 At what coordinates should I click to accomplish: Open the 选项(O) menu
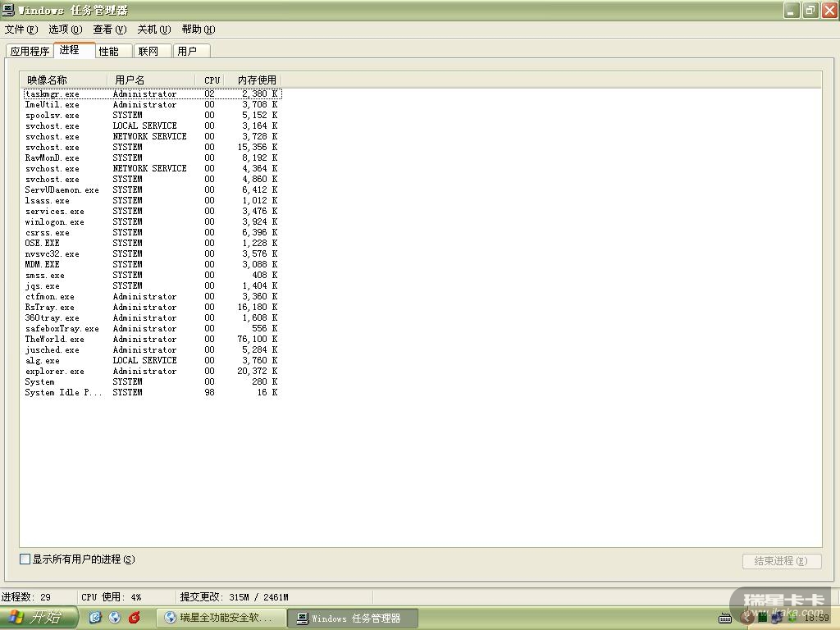click(x=66, y=30)
